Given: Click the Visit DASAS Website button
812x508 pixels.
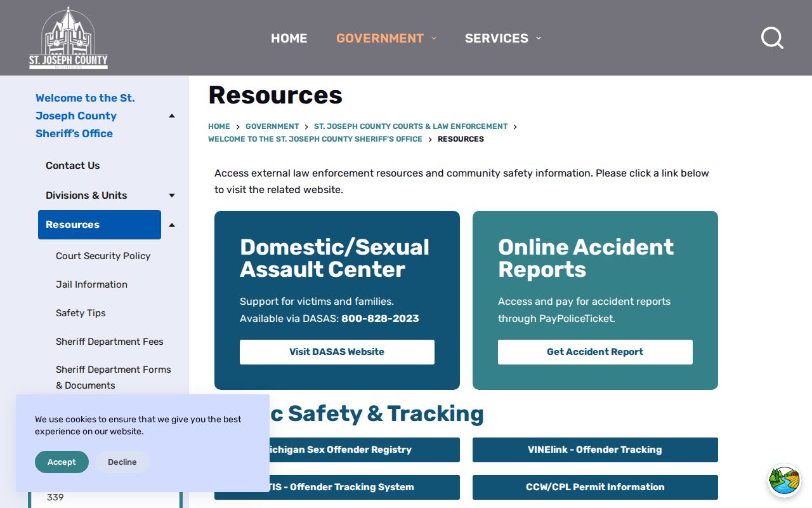Looking at the screenshot, I should point(337,352).
